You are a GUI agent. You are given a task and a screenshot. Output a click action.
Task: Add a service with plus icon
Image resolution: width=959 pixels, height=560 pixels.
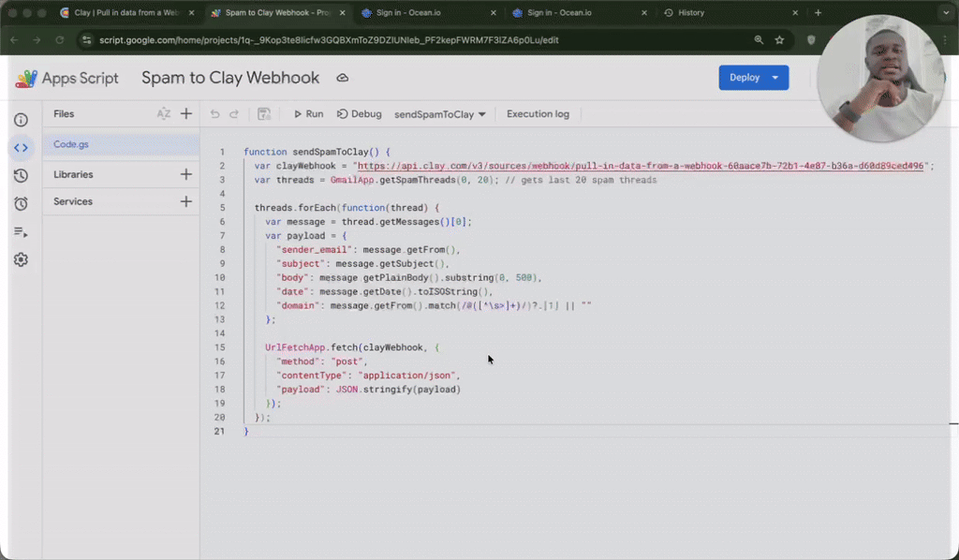tap(186, 201)
